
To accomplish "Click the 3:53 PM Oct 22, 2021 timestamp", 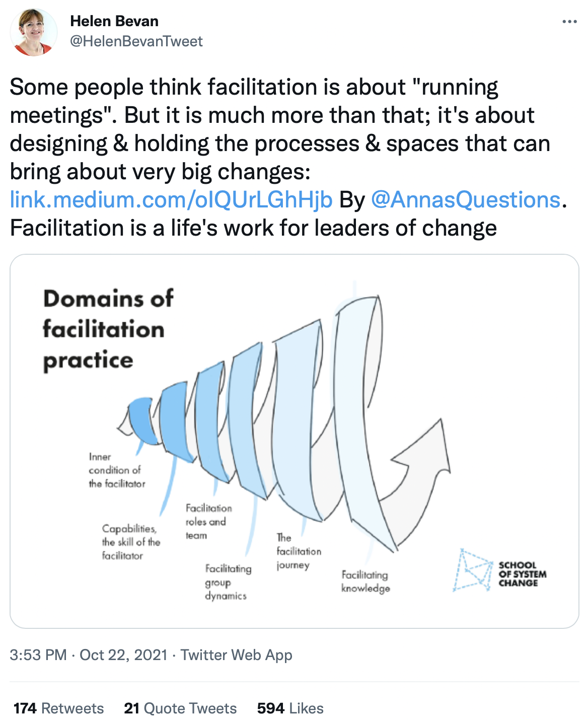I will tap(89, 655).
